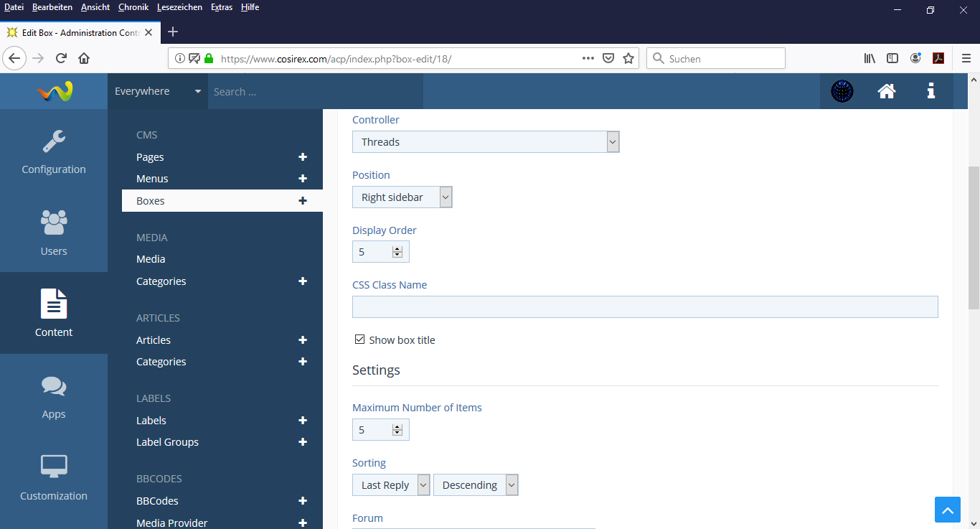Screen dimensions: 980x529
Task: Open the Descending sort order dropdown
Action: (x=475, y=485)
